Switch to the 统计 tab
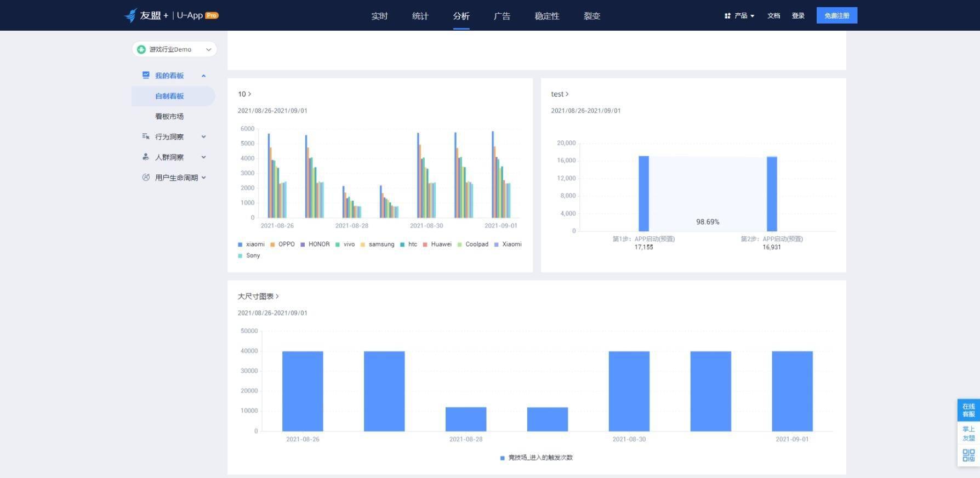The width and height of the screenshot is (980, 478). coord(420,16)
